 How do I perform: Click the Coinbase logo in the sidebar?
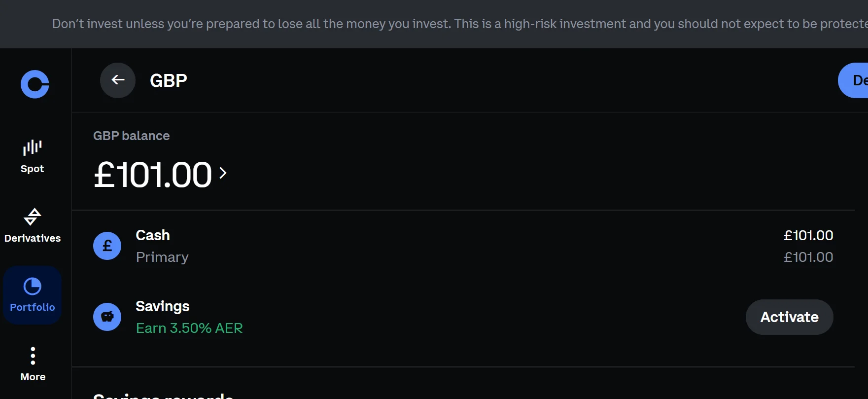pyautogui.click(x=34, y=84)
